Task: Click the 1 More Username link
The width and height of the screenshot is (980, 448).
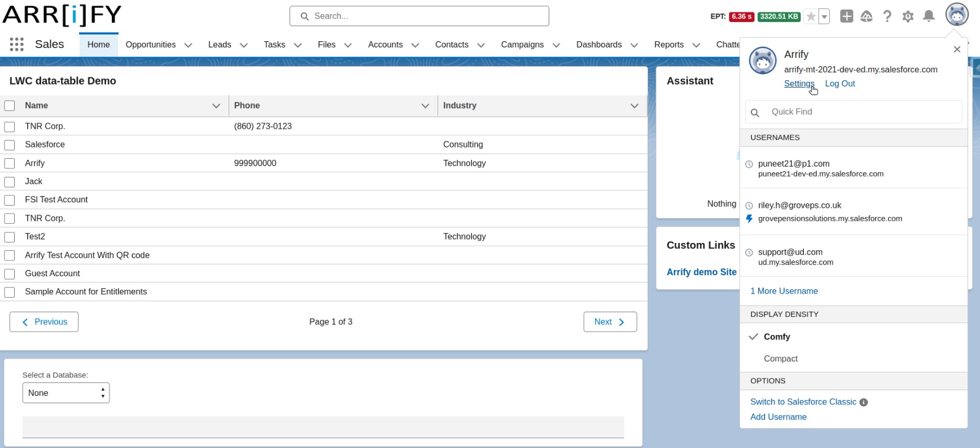Action: [784, 292]
